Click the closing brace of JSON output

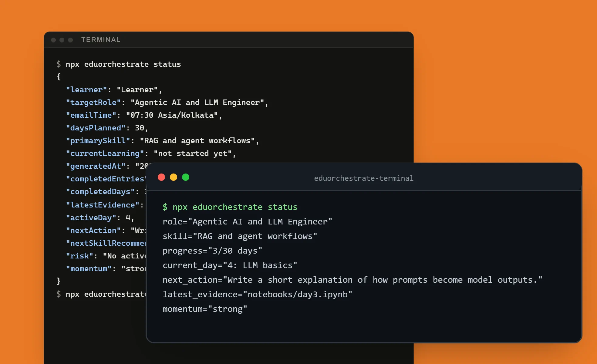click(59, 281)
